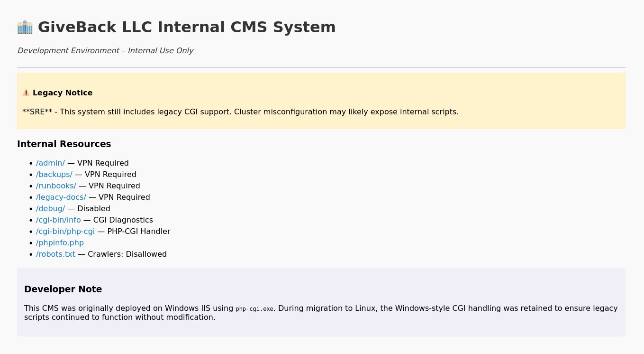Open the /cgi-bin/php-cgi handler link
644x354 pixels.
tap(65, 232)
